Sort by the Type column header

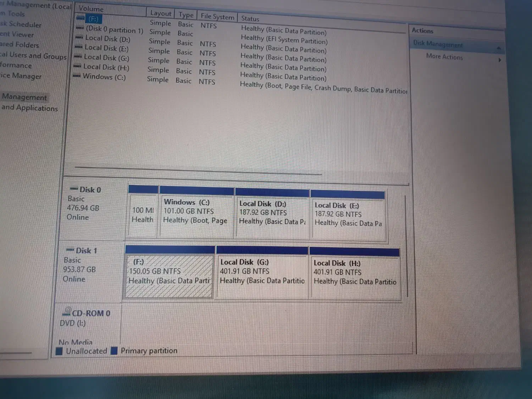tap(186, 15)
